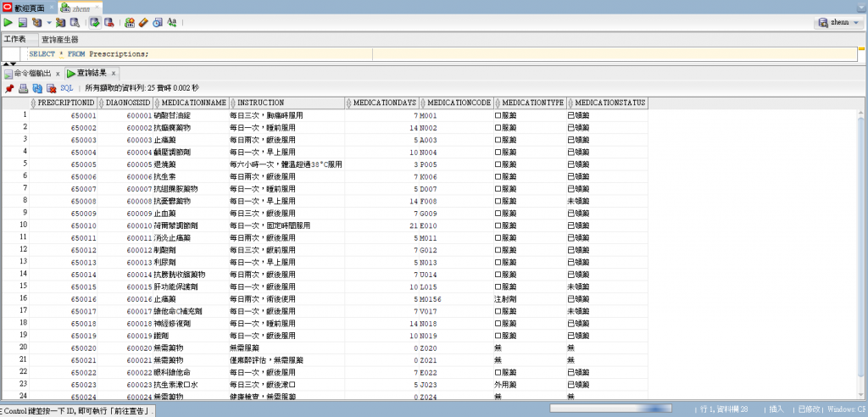Image resolution: width=868 pixels, height=417 pixels.
Task: Click the 行 1, 資料欄 28 status entry
Action: point(724,409)
